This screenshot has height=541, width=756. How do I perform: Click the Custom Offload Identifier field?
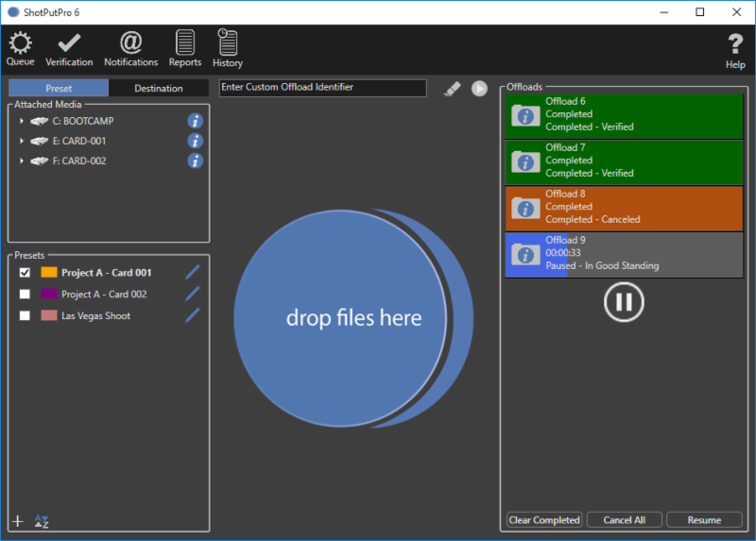[322, 88]
